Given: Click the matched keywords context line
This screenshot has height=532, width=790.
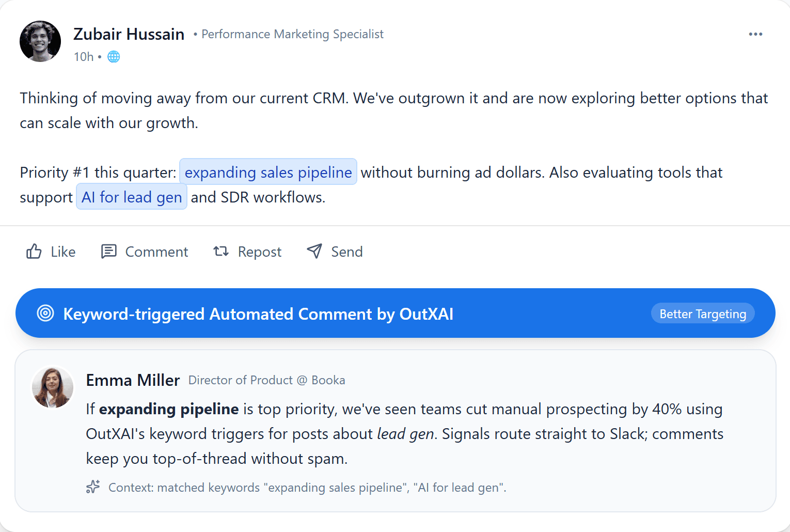Looking at the screenshot, I should point(307,487).
